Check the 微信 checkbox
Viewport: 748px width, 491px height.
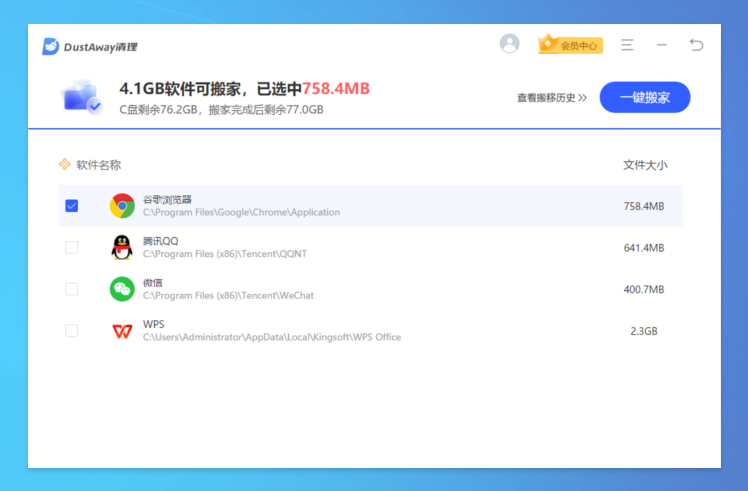click(72, 289)
